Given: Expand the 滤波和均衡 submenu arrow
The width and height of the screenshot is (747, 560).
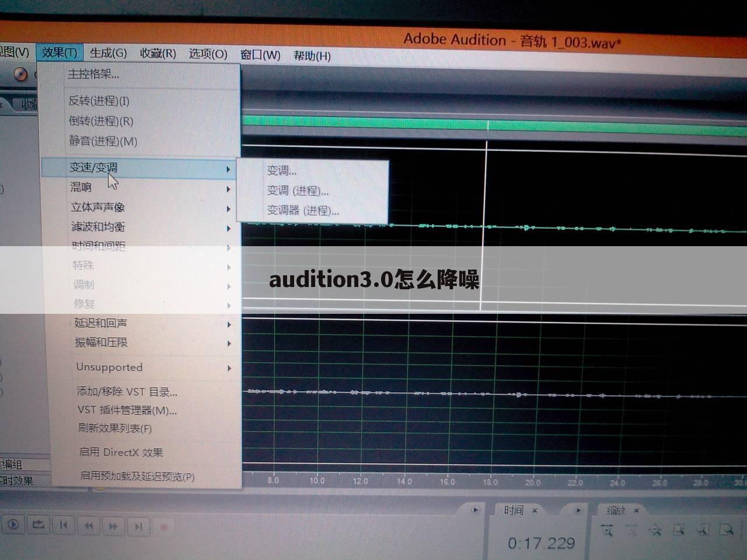Looking at the screenshot, I should tap(229, 228).
